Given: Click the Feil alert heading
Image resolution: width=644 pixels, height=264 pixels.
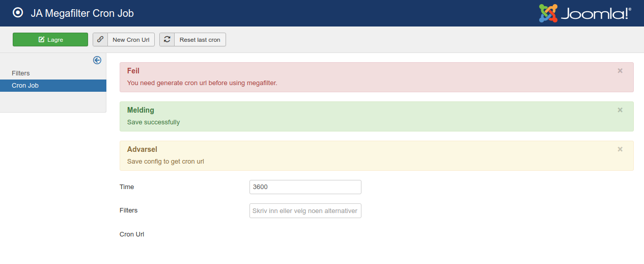Looking at the screenshot, I should pyautogui.click(x=133, y=71).
